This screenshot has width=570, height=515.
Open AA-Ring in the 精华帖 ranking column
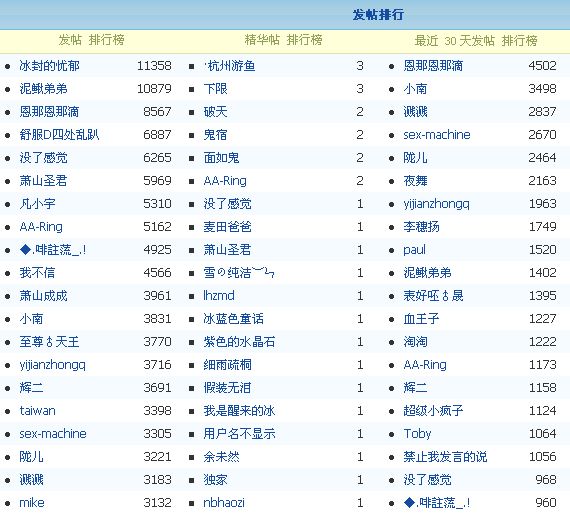pyautogui.click(x=225, y=181)
